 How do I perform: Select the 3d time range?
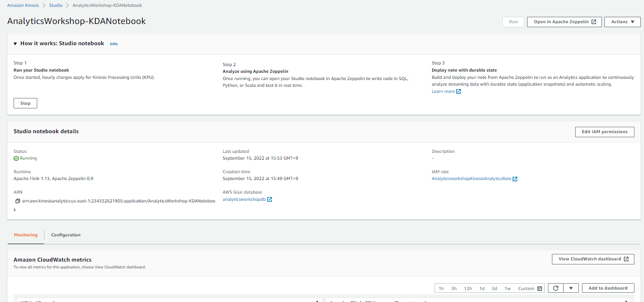point(494,288)
